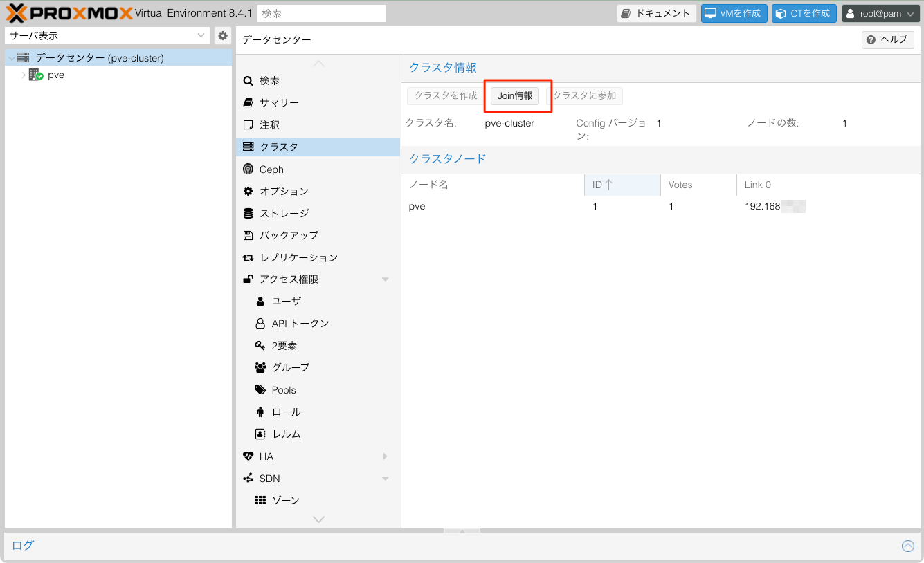This screenshot has height=563, width=924.
Task: Click the 192.168 Link 0 cell
Action: pos(774,206)
